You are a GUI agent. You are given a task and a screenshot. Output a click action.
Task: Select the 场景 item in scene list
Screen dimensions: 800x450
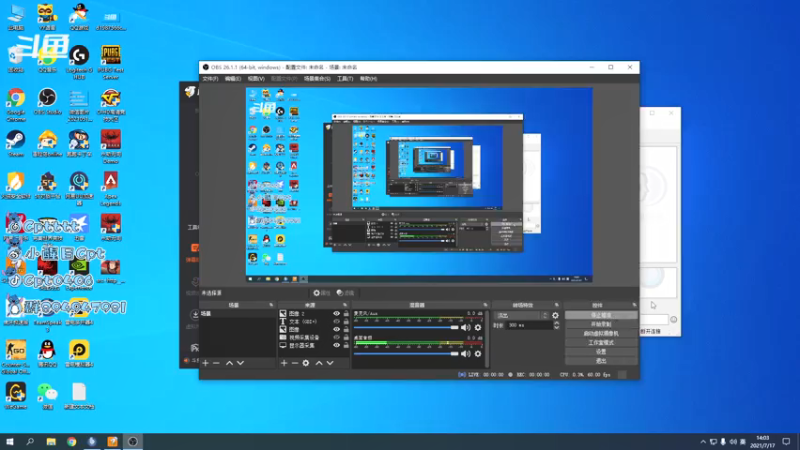237,314
